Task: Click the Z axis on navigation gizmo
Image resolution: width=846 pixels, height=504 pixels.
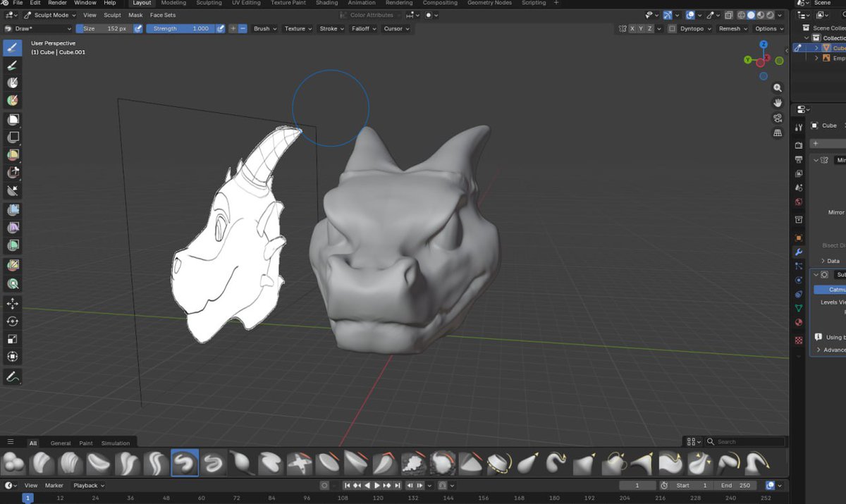Action: (x=764, y=45)
